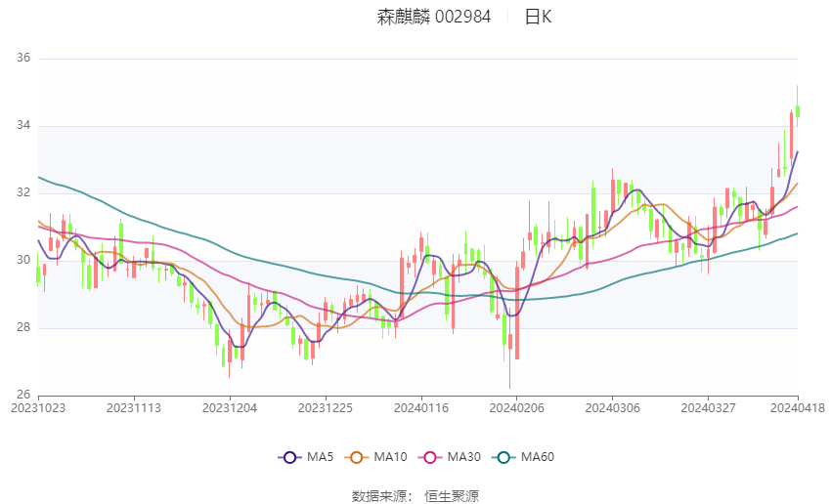Image resolution: width=831 pixels, height=504 pixels.
Task: Click the MA10 orange legend marker icon
Action: (357, 456)
